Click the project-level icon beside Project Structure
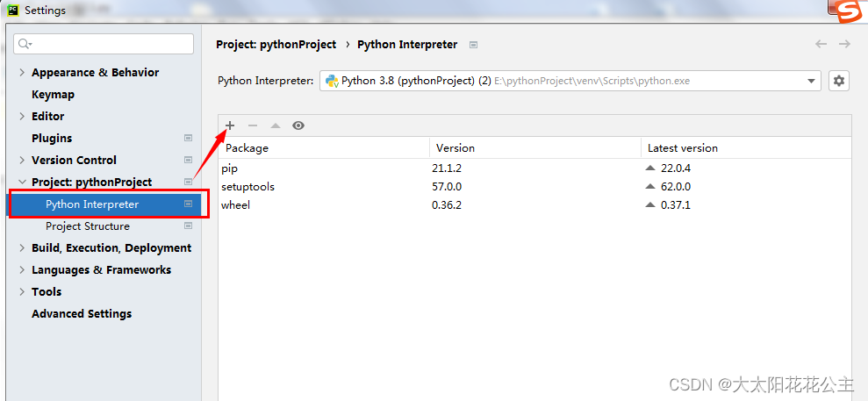 [x=188, y=226]
